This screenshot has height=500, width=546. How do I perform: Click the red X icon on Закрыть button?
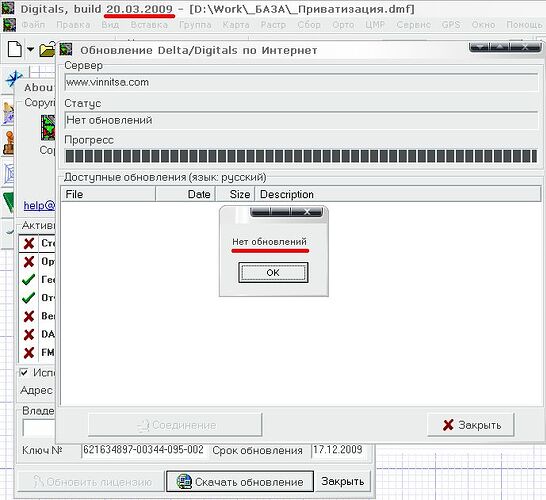(x=448, y=425)
